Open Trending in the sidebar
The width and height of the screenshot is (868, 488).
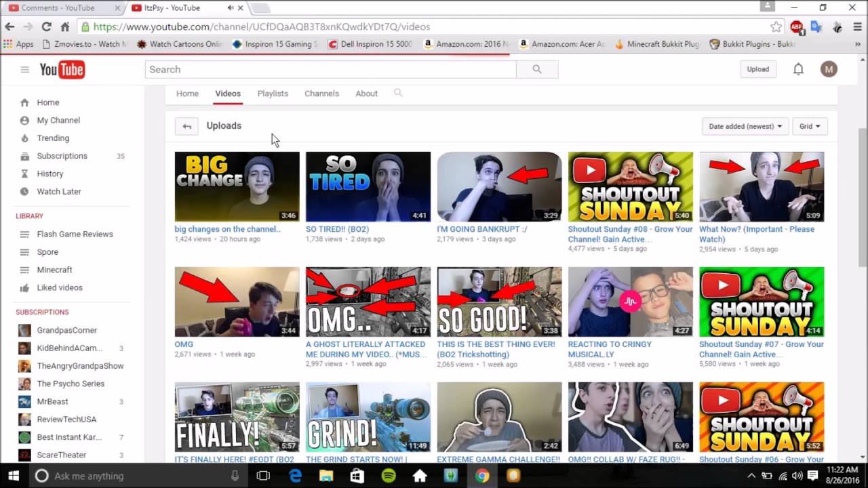[x=53, y=138]
